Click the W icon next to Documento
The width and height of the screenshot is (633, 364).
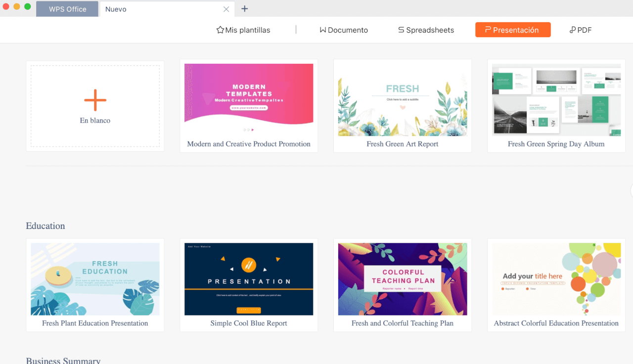(322, 30)
